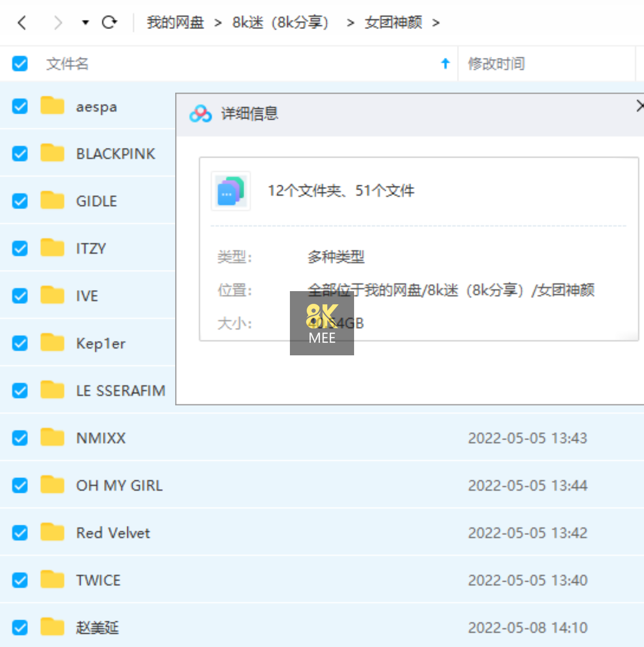
Task: Uncheck the NMIXX folder checkbox
Action: 20,438
